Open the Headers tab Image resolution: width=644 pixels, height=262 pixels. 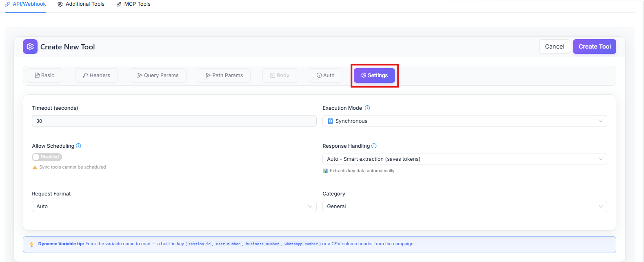coord(96,75)
